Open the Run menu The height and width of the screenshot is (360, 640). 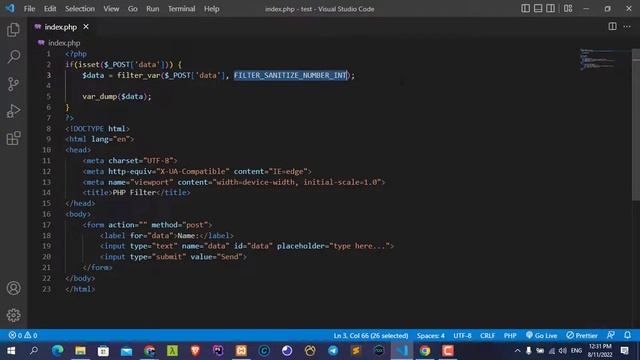pos(153,9)
